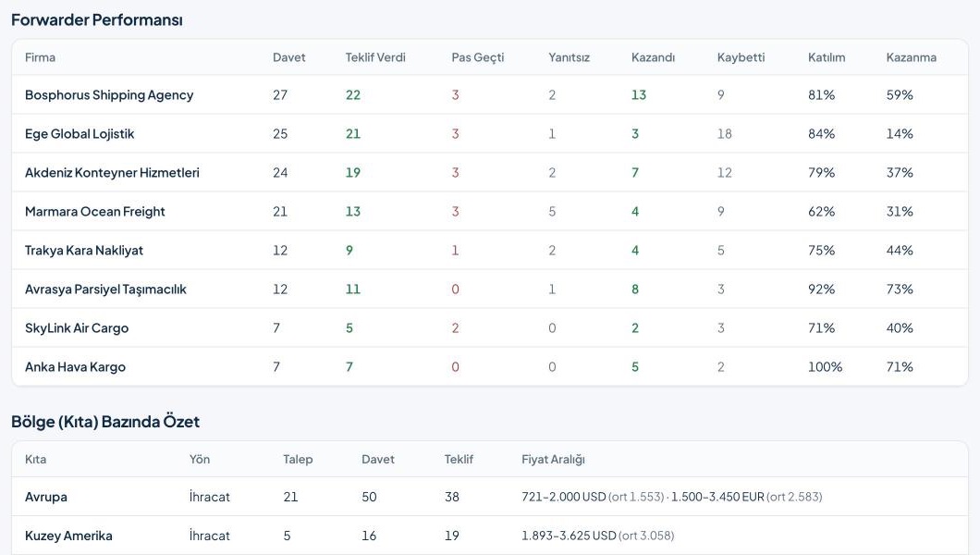Click Akdeniz Konteyner Hizmetleri's 37% win rate
980x555 pixels.
[900, 172]
